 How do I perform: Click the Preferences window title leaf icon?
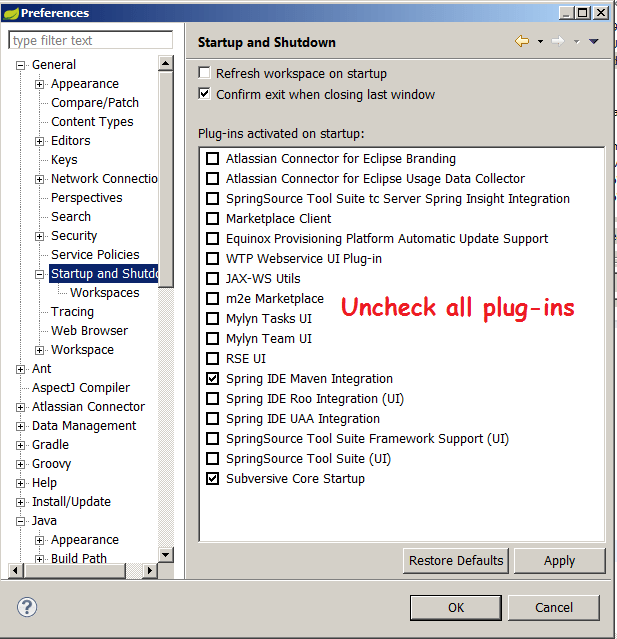(x=11, y=13)
